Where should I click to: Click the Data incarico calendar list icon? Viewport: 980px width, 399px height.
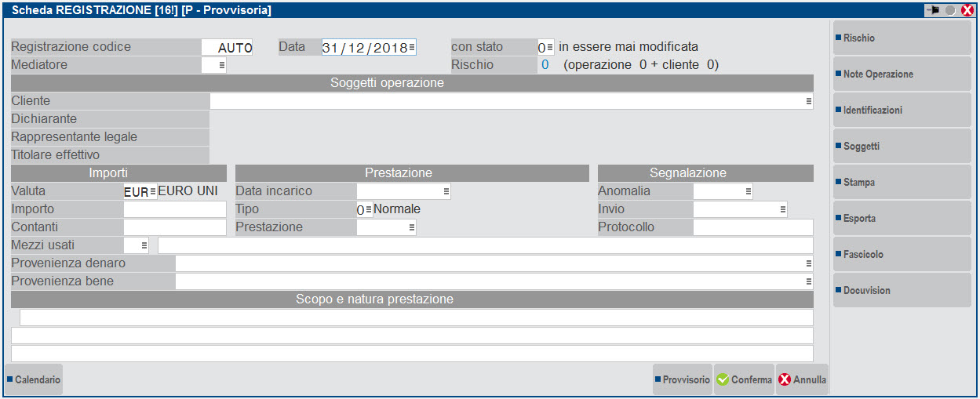446,191
